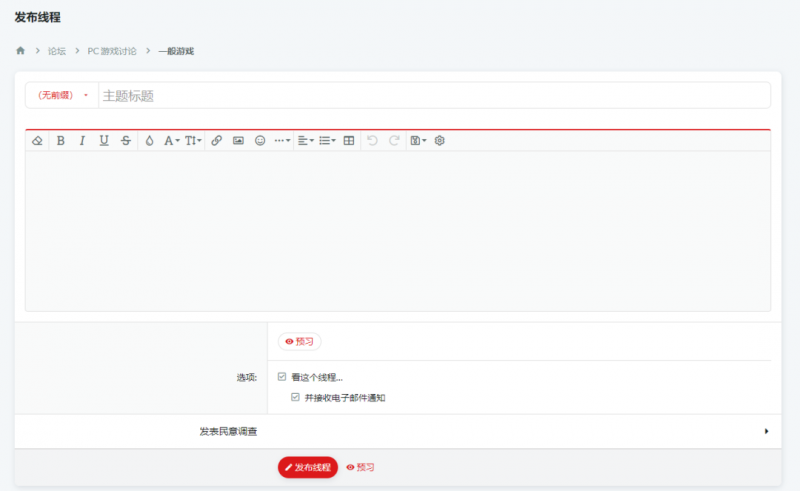Apply strikethrough formatting
The image size is (800, 491).
coord(125,141)
